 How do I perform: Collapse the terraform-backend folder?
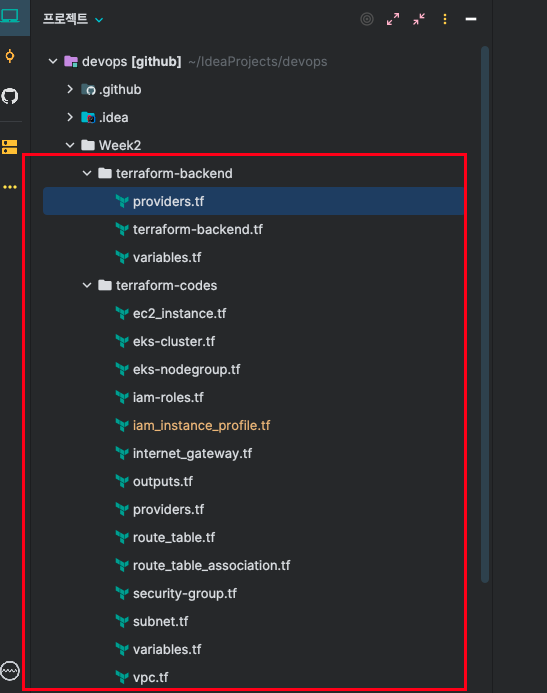(x=87, y=173)
